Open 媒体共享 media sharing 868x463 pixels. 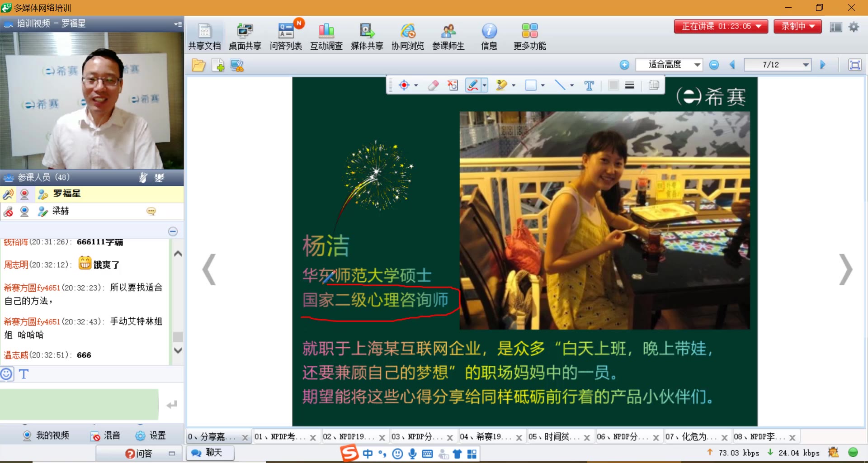pos(367,36)
